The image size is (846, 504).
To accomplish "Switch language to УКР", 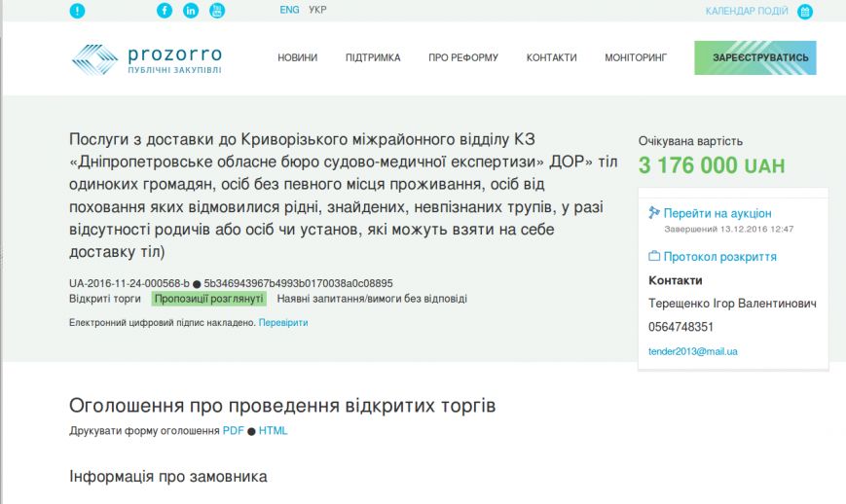I will click(x=317, y=10).
